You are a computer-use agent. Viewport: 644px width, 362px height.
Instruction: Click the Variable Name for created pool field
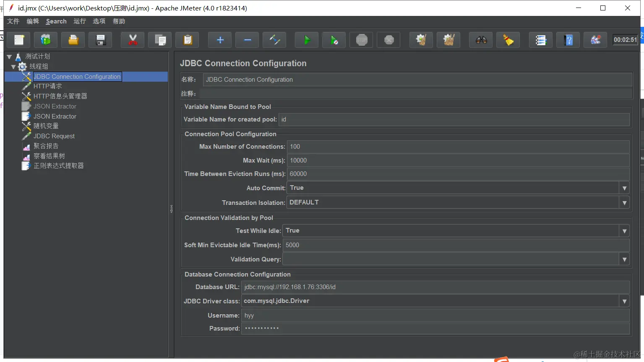pos(454,119)
